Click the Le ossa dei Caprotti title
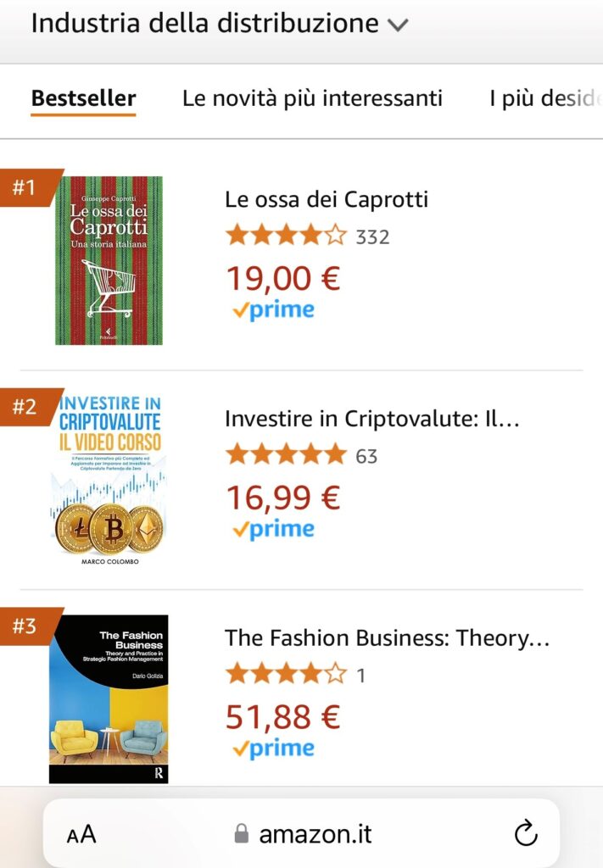 pyautogui.click(x=327, y=199)
